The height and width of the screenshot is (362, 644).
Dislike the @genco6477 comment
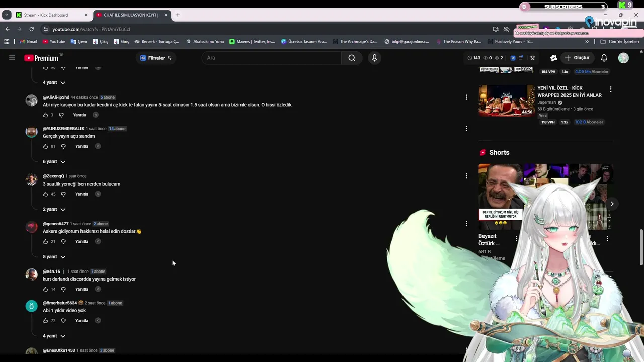click(x=63, y=241)
